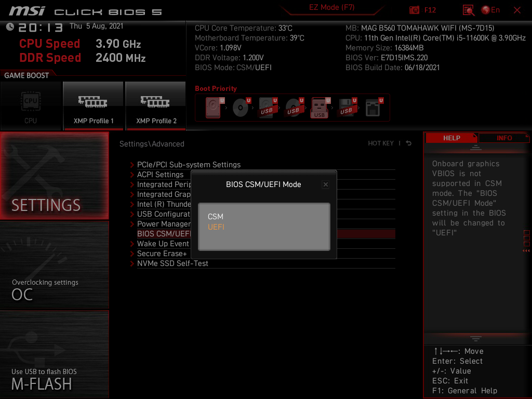532x399 pixels.
Task: Click the BIOS Ver E7D15IMS.220 text
Action: (x=387, y=58)
